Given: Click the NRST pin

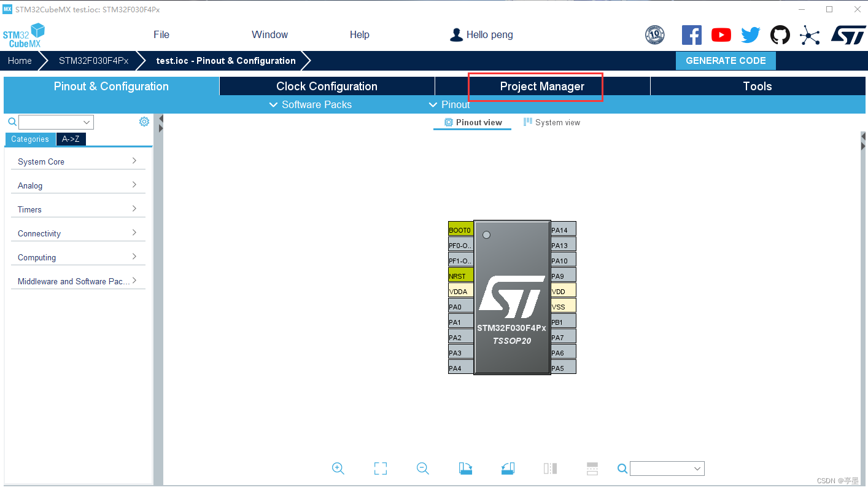Looking at the screenshot, I should click(x=461, y=275).
